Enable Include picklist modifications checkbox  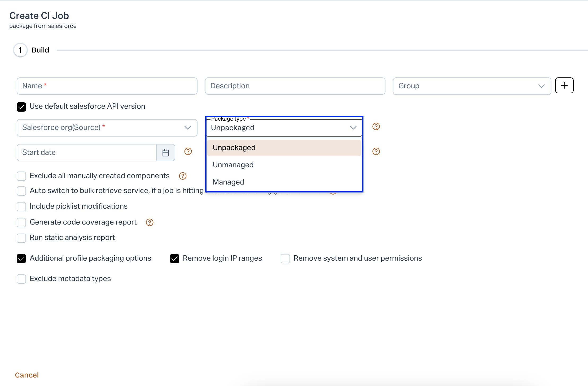(x=21, y=207)
